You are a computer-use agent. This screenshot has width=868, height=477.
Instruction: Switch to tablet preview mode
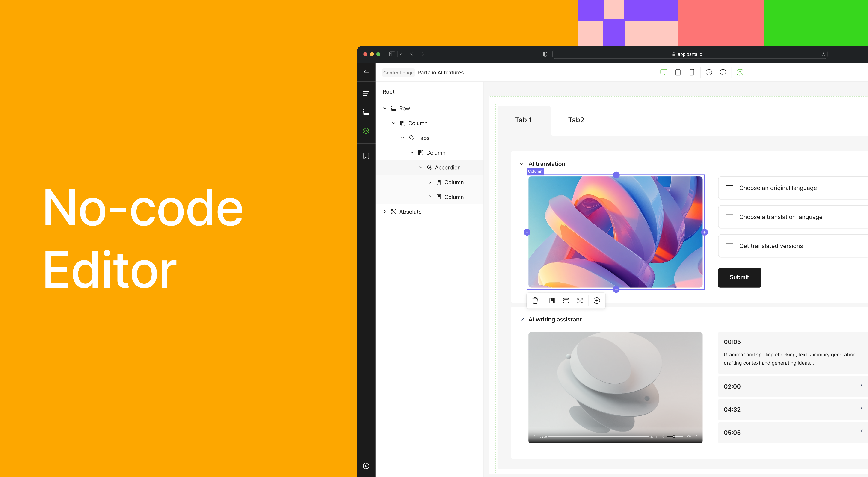click(678, 72)
